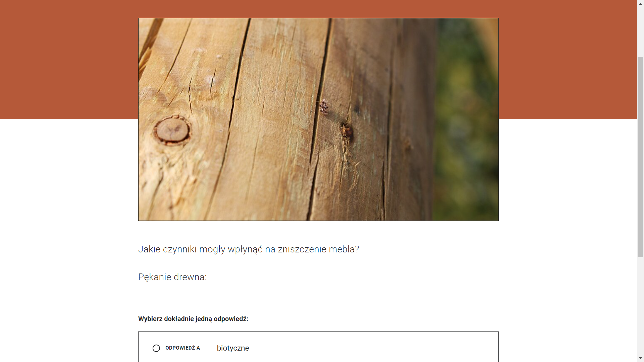This screenshot has width=644, height=362.
Task: Click the cracked wood photo
Action: [318, 119]
